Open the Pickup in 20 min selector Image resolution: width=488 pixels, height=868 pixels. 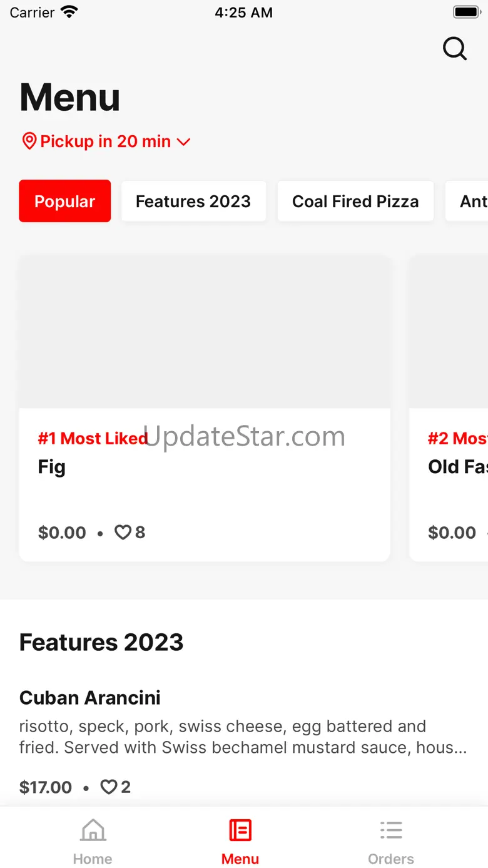(x=106, y=141)
